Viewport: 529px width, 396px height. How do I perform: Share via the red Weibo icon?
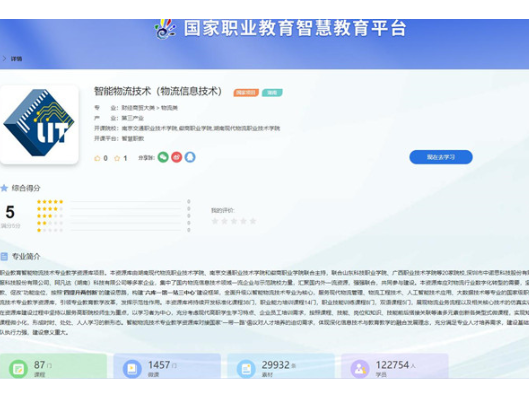[x=176, y=157]
